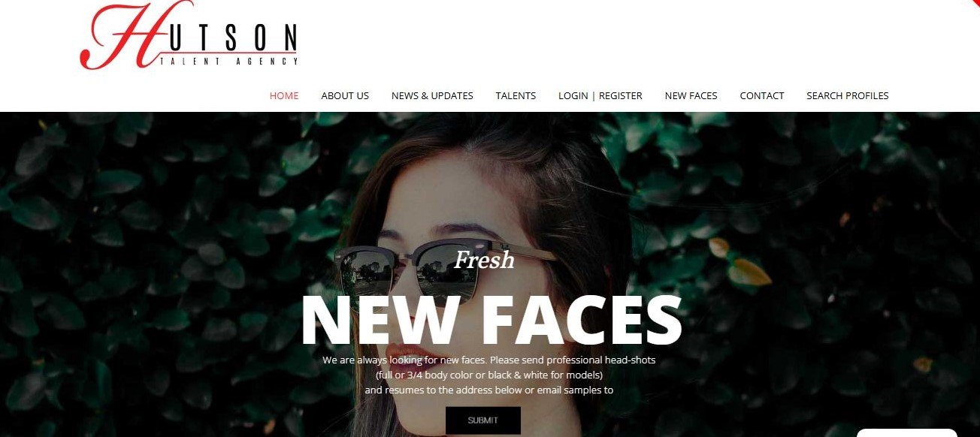980x437 pixels.
Task: Select NEW FACES in the navigation bar
Action: point(691,95)
